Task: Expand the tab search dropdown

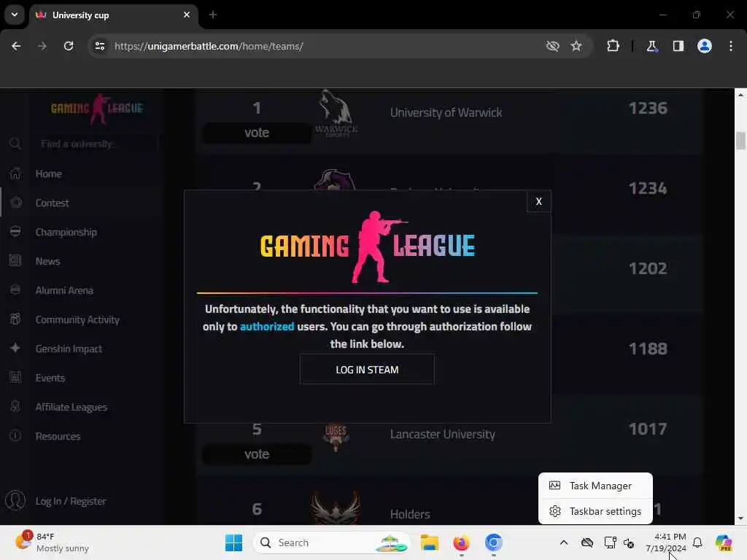Action: [x=15, y=15]
